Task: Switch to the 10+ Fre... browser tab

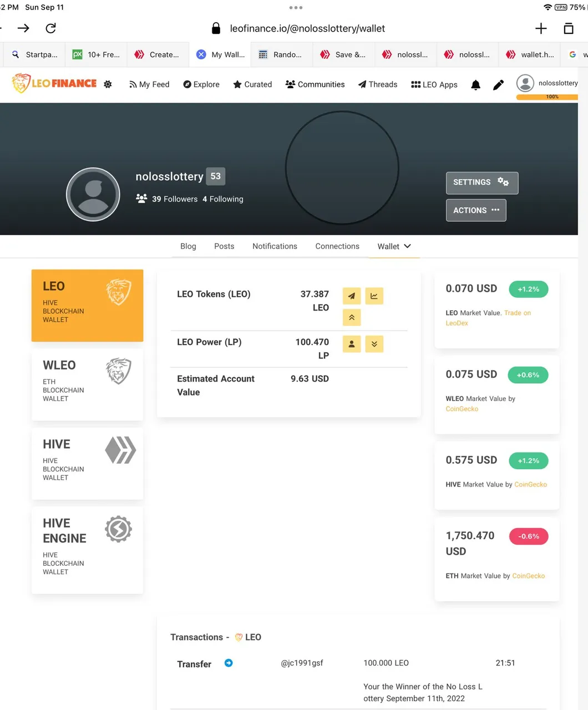Action: (x=97, y=54)
